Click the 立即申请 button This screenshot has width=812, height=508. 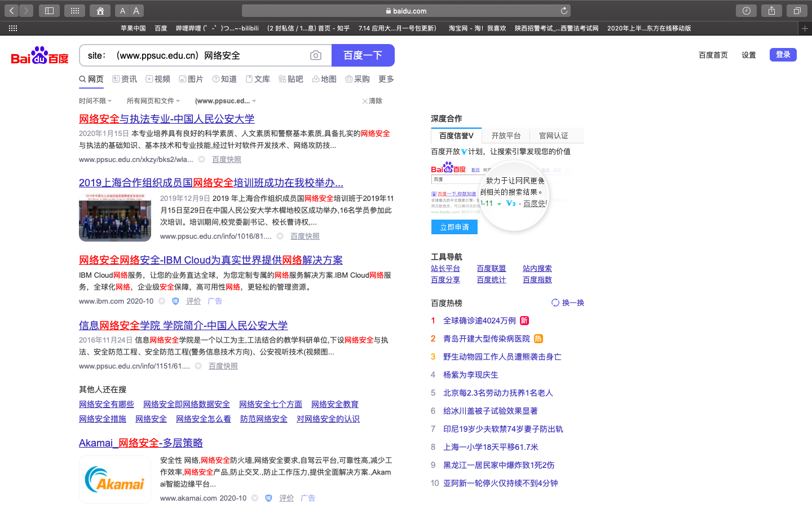click(454, 227)
